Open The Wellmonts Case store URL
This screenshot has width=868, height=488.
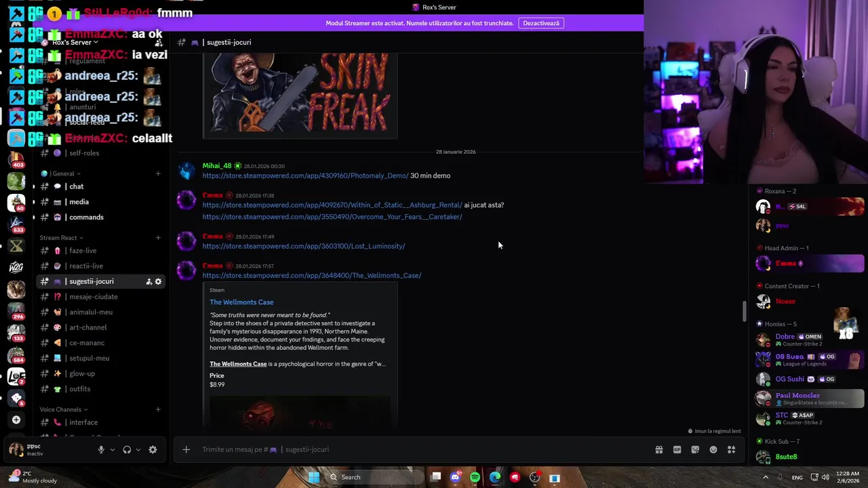[312, 276]
